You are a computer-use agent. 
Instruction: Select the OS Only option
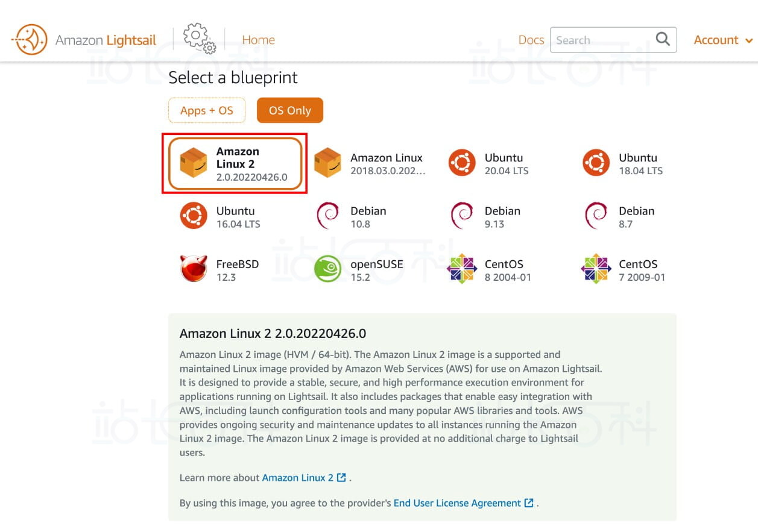tap(290, 110)
